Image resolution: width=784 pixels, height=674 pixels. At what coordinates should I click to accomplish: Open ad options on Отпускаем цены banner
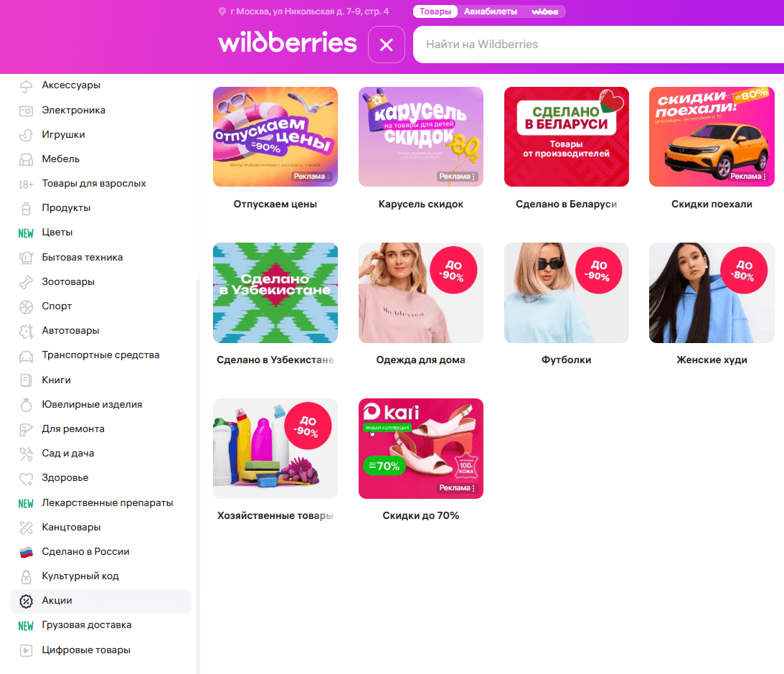pyautogui.click(x=328, y=177)
